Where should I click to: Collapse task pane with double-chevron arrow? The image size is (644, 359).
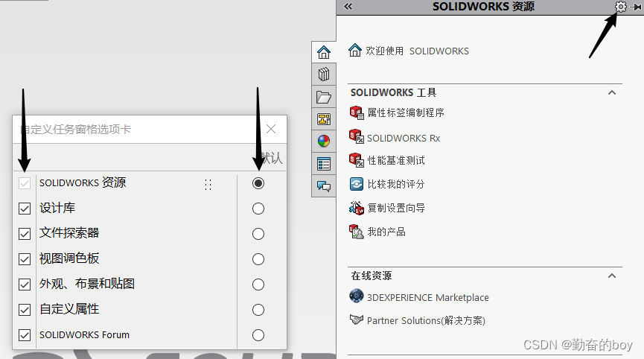coord(348,7)
